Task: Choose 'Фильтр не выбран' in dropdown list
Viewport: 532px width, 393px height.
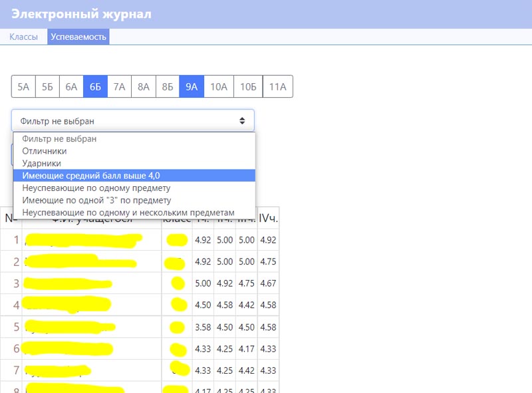Action: coord(59,139)
